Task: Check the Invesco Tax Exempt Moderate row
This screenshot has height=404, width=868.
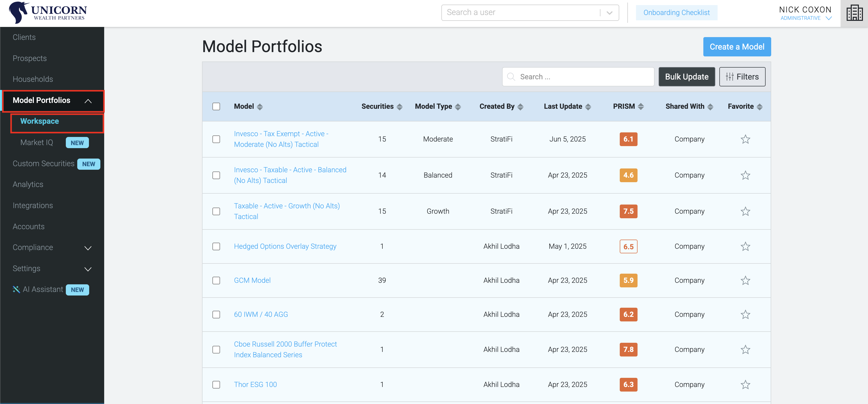Action: [x=216, y=139]
